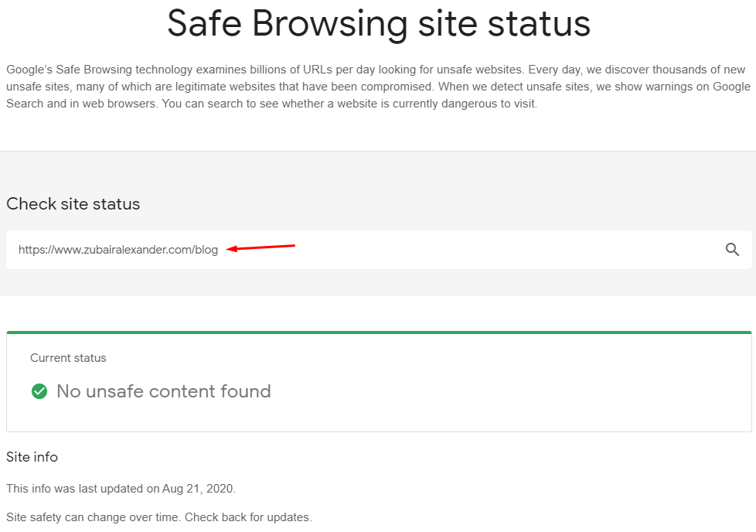Click the Google's Safe Browsing description paragraph
Screen dimensions: 756x532
pos(378,87)
